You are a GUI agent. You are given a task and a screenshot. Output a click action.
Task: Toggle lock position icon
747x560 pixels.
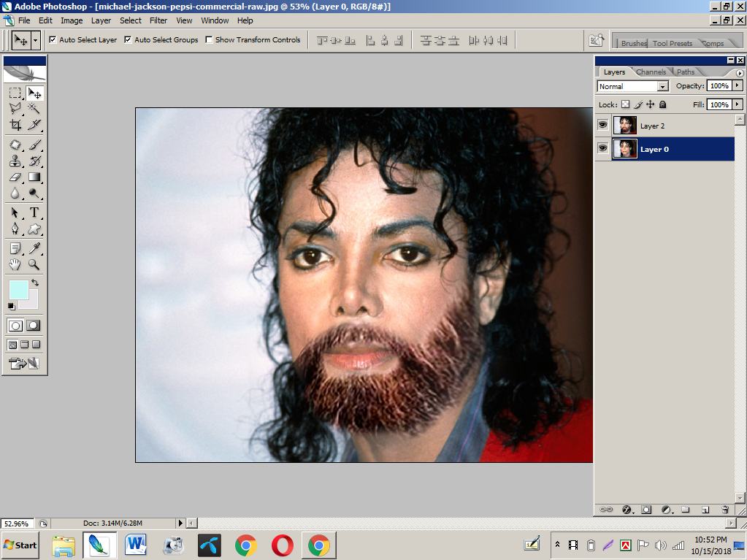(x=651, y=104)
